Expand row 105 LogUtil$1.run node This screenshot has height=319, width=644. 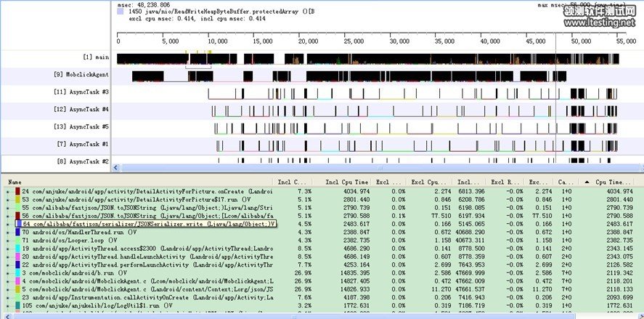coord(7,305)
